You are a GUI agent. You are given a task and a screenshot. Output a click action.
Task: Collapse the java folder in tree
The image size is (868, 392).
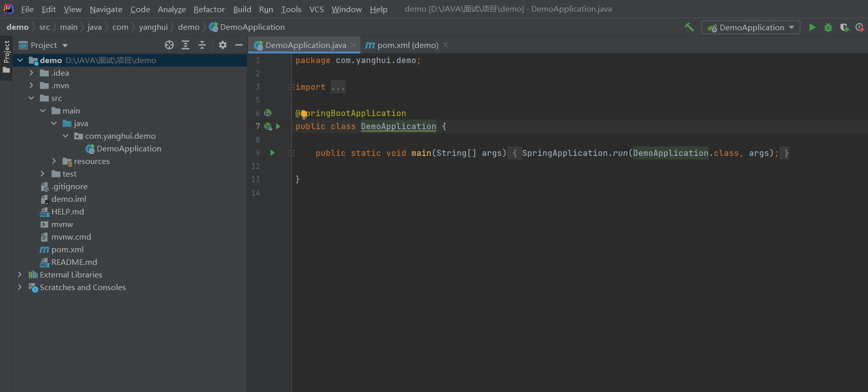pyautogui.click(x=54, y=123)
